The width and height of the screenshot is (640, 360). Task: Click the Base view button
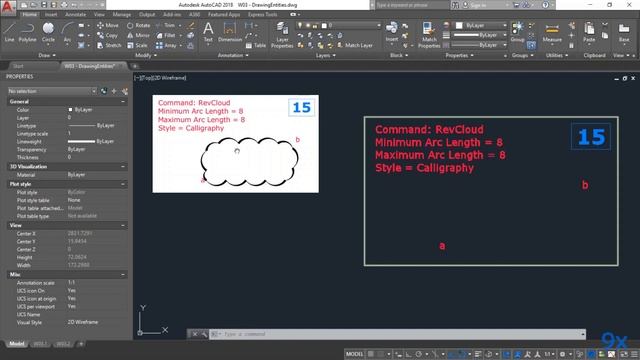click(624, 33)
